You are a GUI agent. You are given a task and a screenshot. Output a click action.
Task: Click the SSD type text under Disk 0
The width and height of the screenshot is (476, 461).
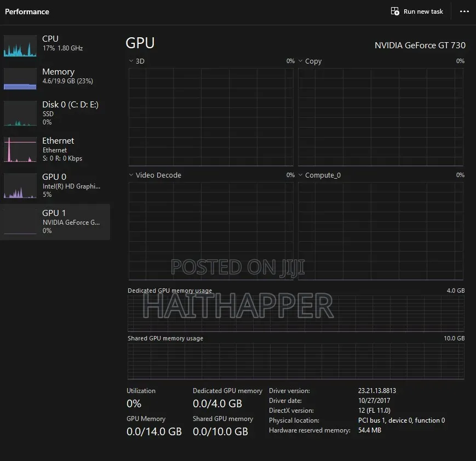tap(48, 114)
